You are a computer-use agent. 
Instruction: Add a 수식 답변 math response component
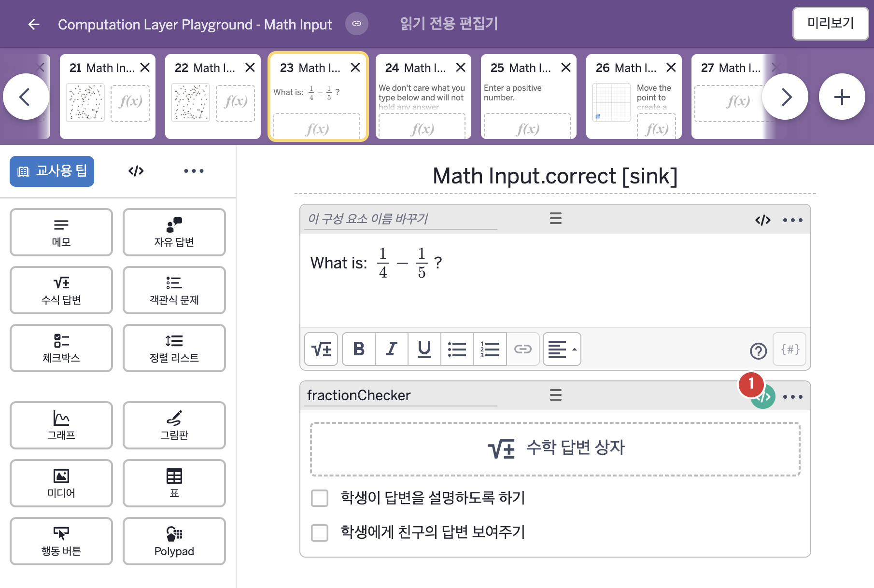click(61, 290)
